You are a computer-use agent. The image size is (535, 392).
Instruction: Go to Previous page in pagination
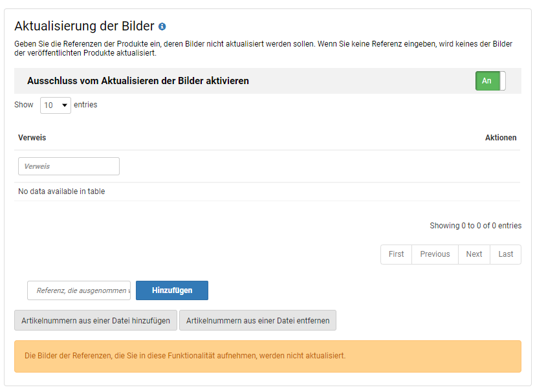point(435,254)
